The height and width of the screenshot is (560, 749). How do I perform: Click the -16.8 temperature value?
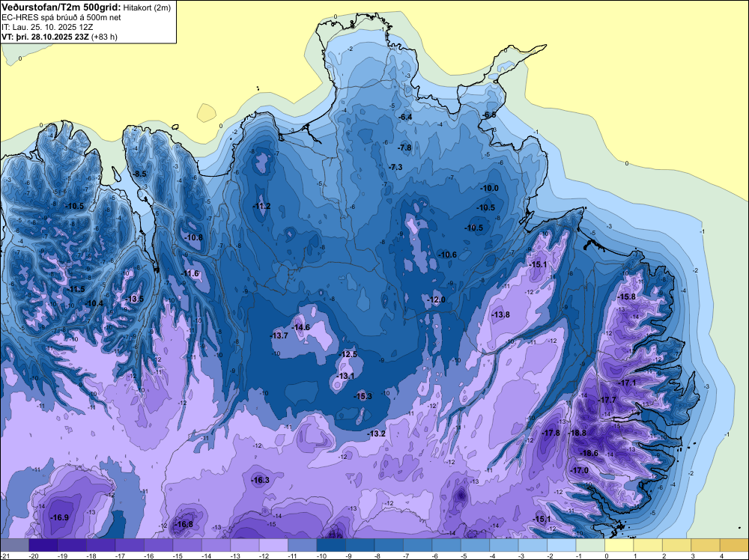pyautogui.click(x=184, y=524)
